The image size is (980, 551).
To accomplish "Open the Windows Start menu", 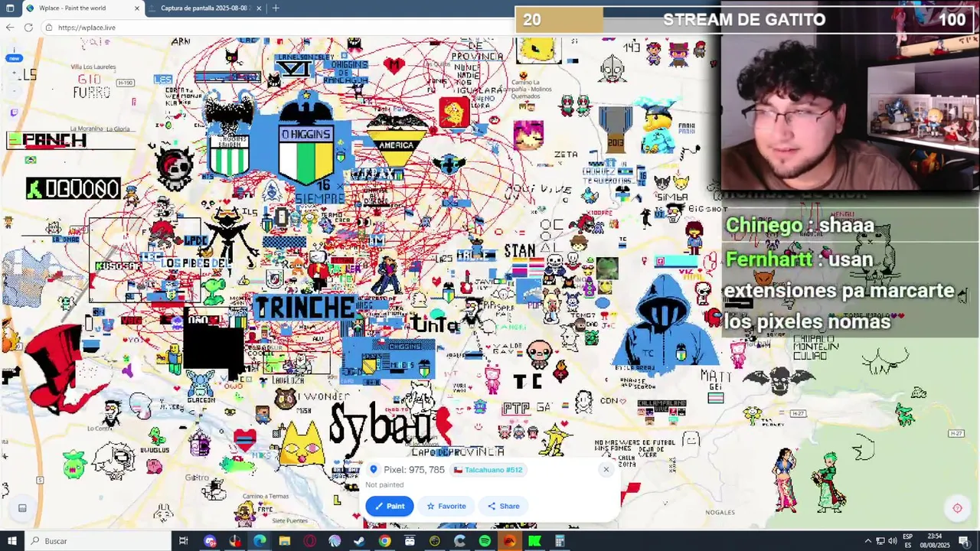I will pyautogui.click(x=11, y=541).
